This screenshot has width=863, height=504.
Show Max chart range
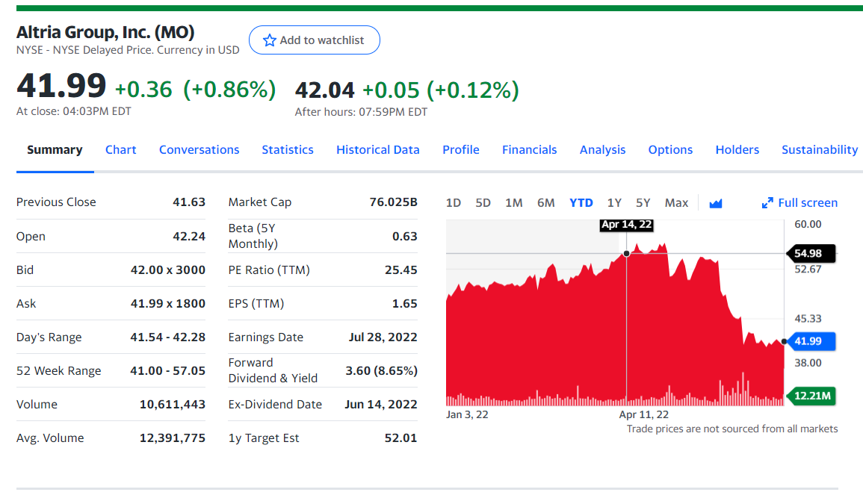(x=676, y=203)
